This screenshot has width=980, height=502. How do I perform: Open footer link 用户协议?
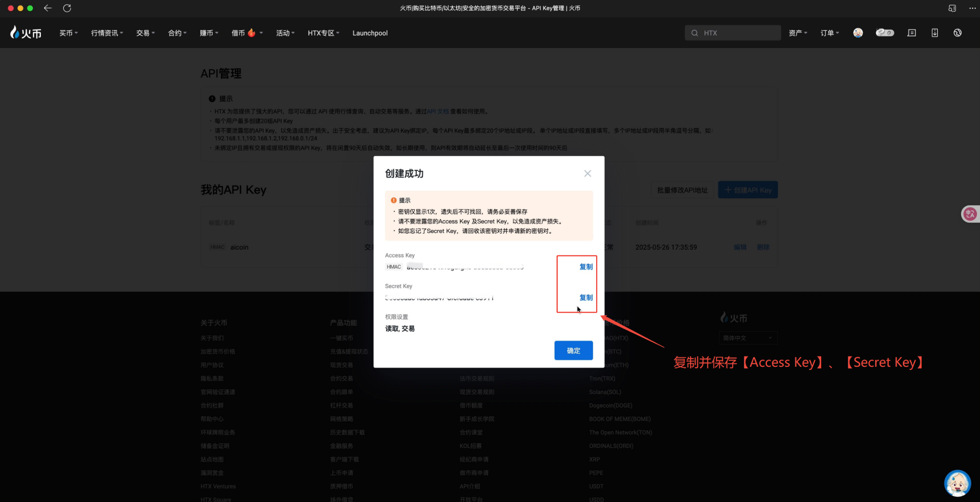coord(212,365)
